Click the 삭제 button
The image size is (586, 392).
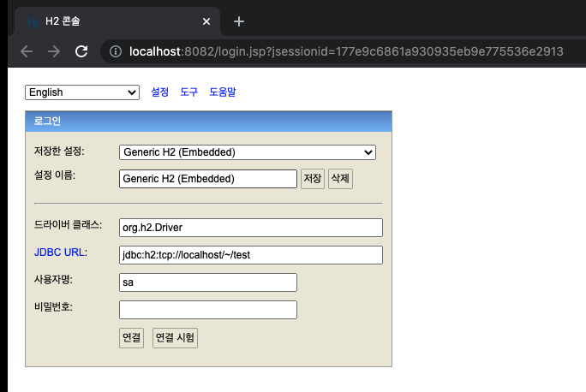pyautogui.click(x=340, y=179)
